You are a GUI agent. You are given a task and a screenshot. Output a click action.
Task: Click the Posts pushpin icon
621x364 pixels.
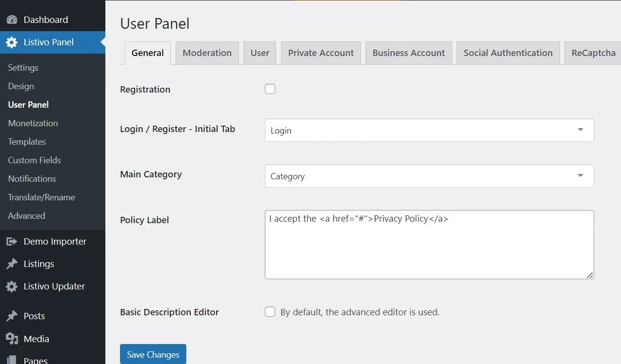(x=12, y=316)
